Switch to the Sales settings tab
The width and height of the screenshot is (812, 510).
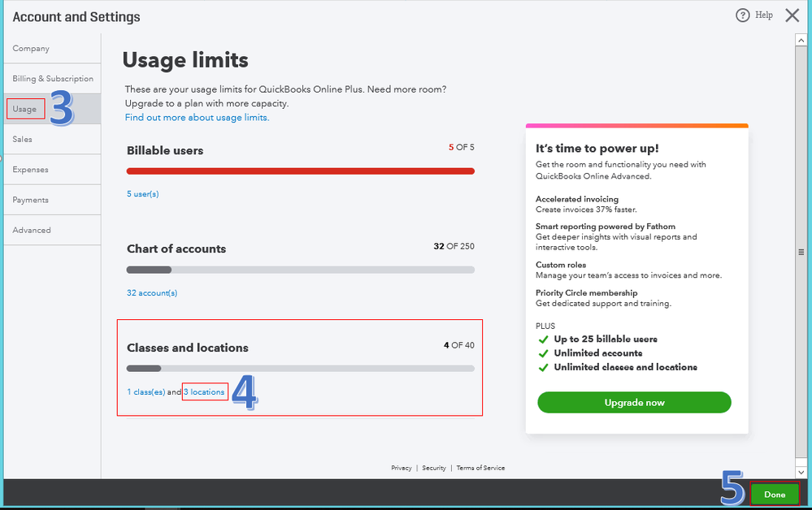(x=23, y=140)
